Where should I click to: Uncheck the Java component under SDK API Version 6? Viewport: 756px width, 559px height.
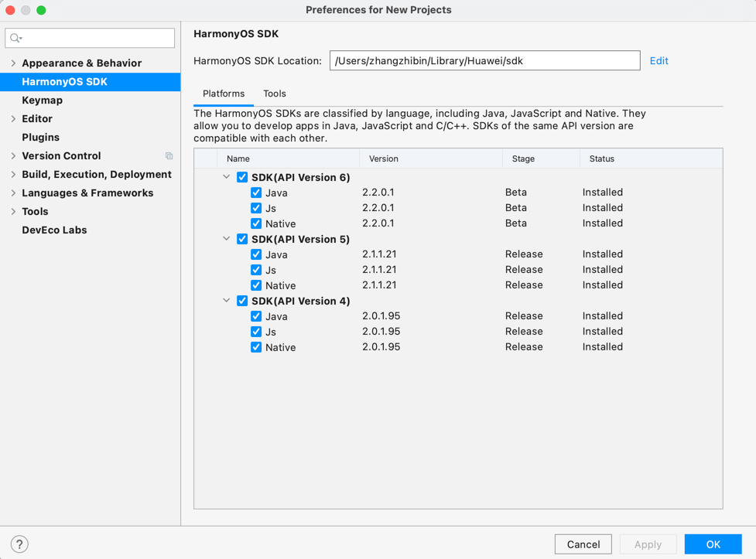pos(256,193)
